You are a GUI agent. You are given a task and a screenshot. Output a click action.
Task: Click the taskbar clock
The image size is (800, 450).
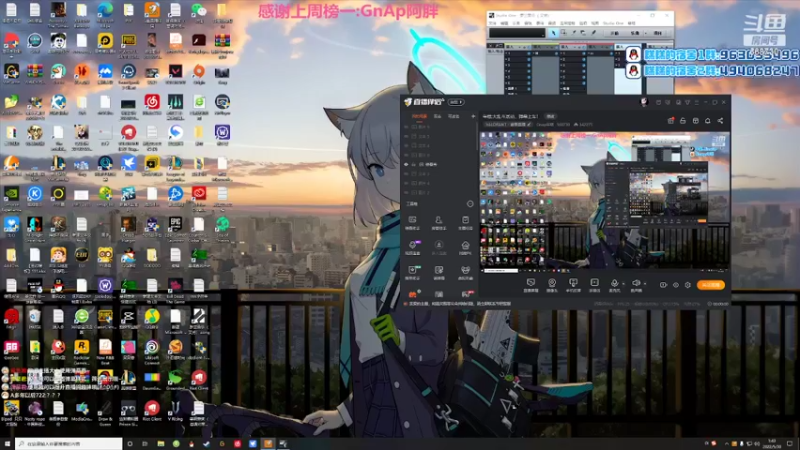click(x=771, y=444)
